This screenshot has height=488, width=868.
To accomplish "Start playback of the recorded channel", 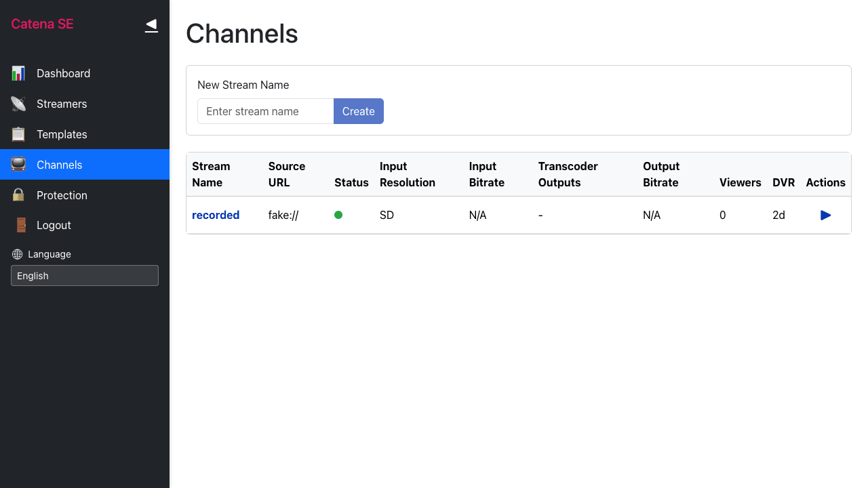I will tap(825, 215).
